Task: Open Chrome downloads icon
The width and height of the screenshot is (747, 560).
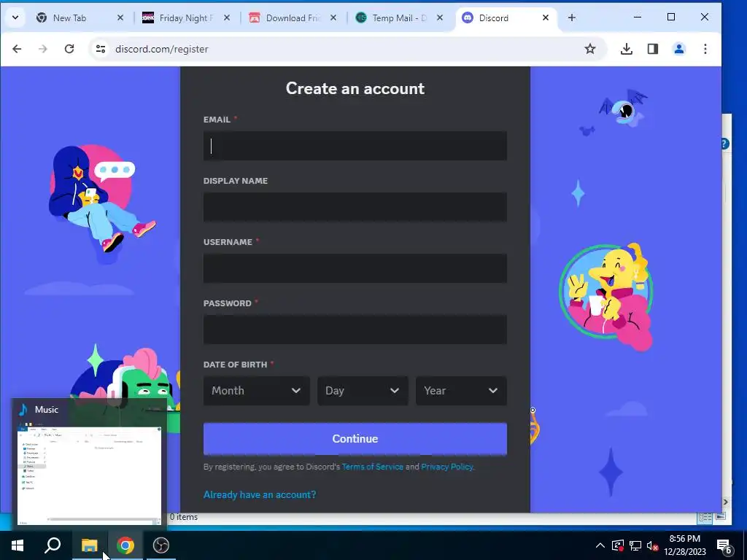Action: [x=627, y=49]
